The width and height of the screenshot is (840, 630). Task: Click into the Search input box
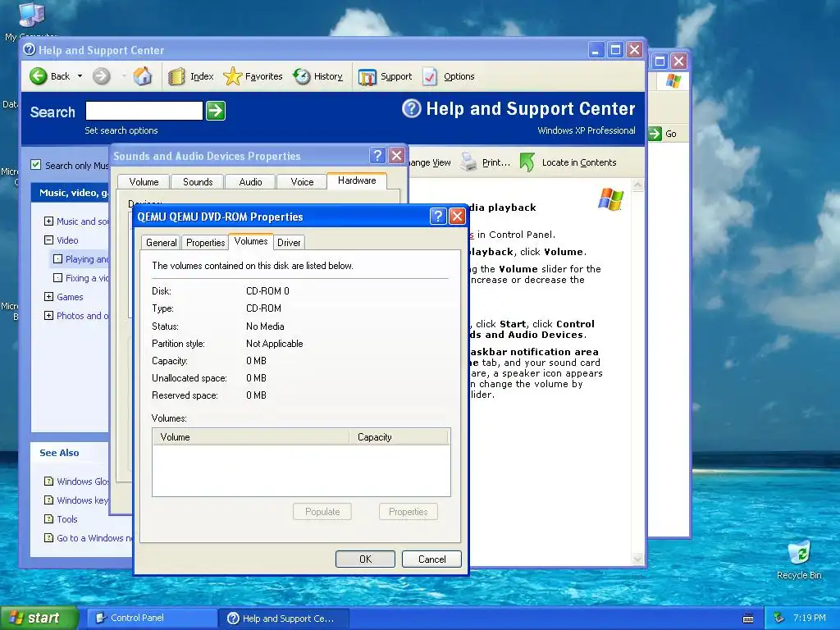144,111
